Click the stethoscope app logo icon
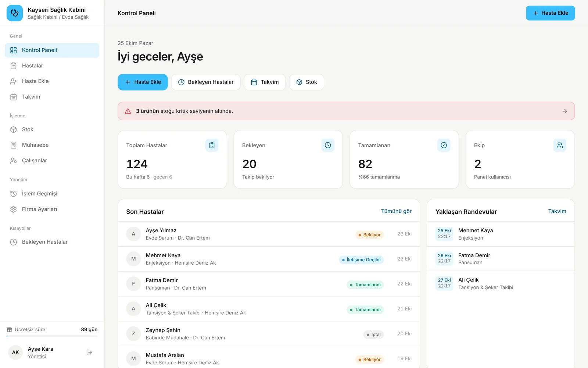 [x=15, y=13]
